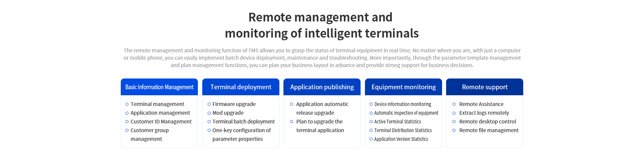
Task: Click the bullet circle beside Firmware upgrade
Action: pyautogui.click(x=209, y=104)
